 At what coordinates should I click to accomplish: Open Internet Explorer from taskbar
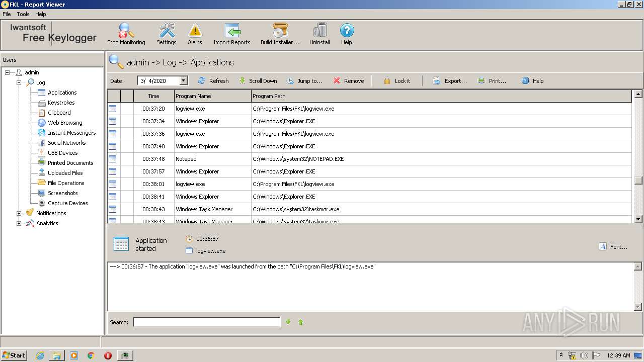[40, 355]
